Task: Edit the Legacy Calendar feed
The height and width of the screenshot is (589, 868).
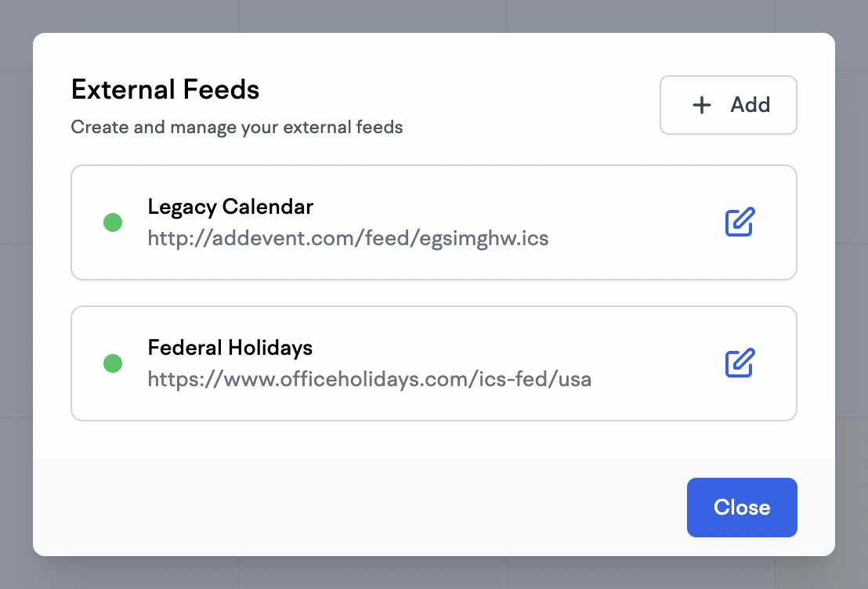Action: click(x=740, y=222)
